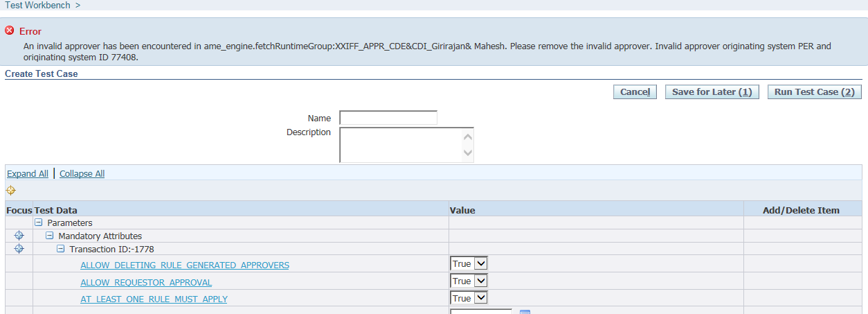Click the Mandatory Attributes row text

100,236
